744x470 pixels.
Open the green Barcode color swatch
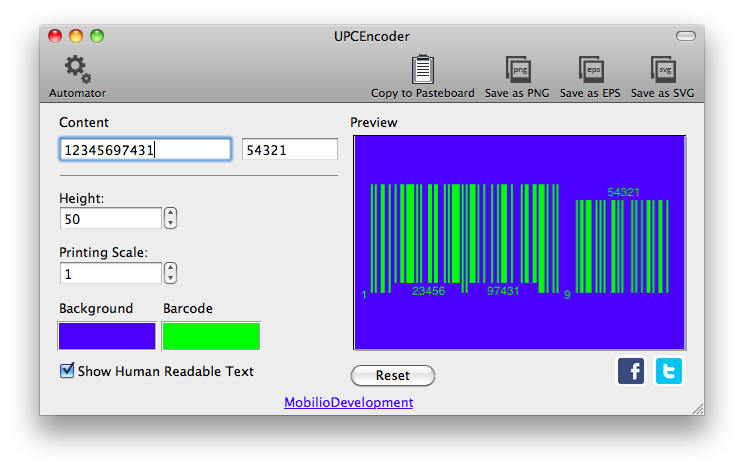pos(211,336)
